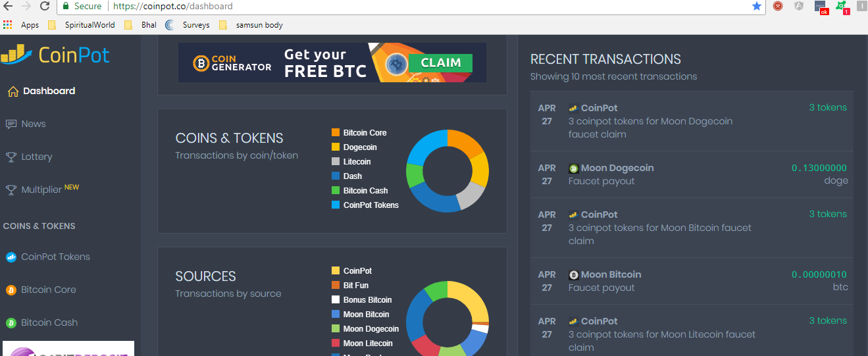Open the Bhal bookmark folder

pyautogui.click(x=141, y=25)
